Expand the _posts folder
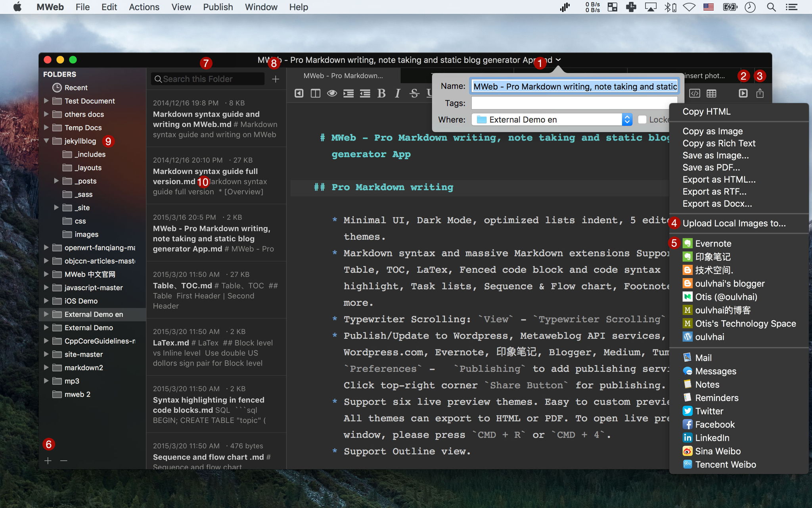 [56, 181]
